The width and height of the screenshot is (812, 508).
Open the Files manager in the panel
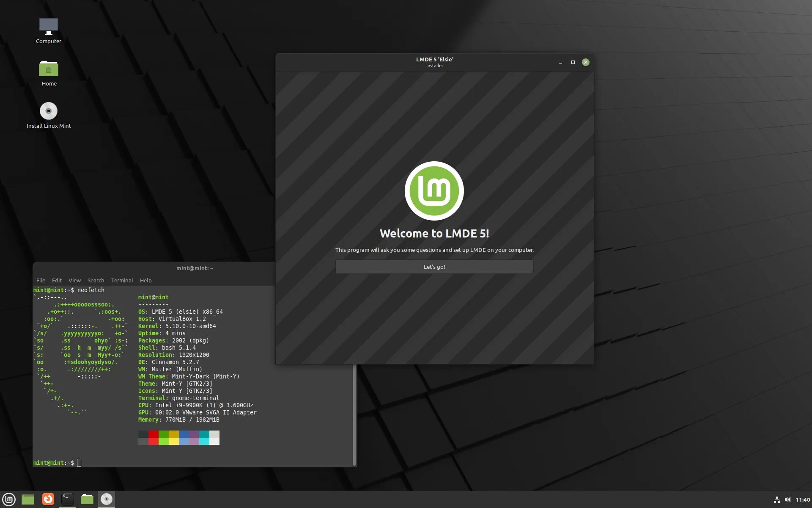[87, 500]
